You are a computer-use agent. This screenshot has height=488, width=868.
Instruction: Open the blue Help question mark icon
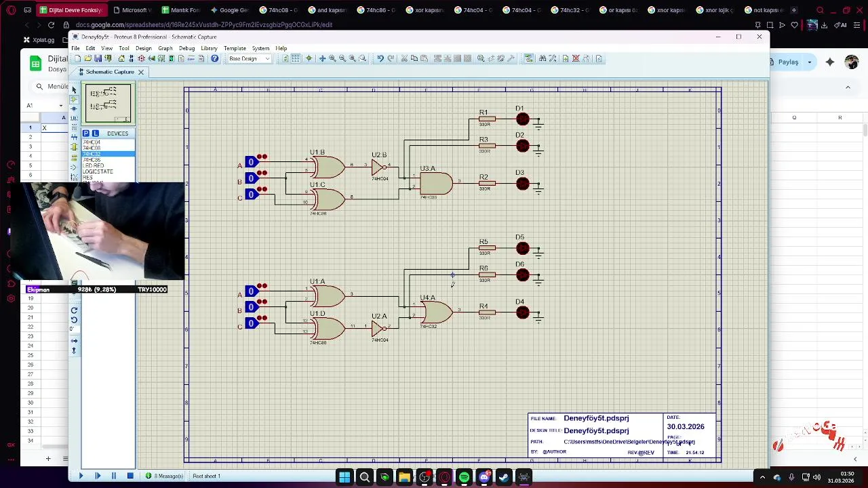pyautogui.click(x=214, y=58)
